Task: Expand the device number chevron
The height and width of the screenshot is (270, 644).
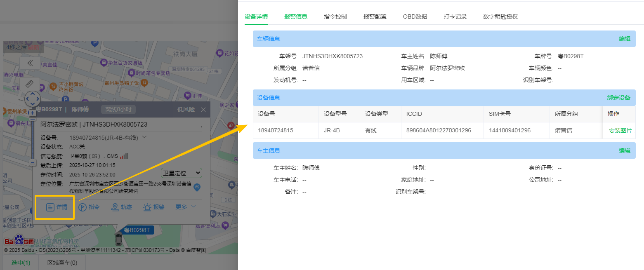Action: [x=144, y=137]
